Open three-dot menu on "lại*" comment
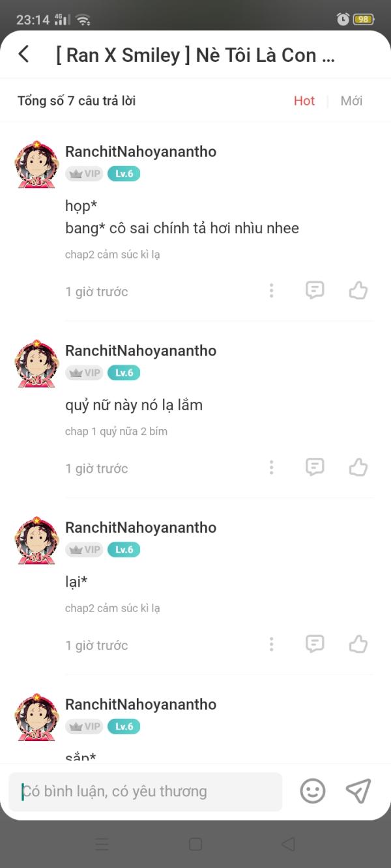The image size is (391, 868). coord(272,644)
